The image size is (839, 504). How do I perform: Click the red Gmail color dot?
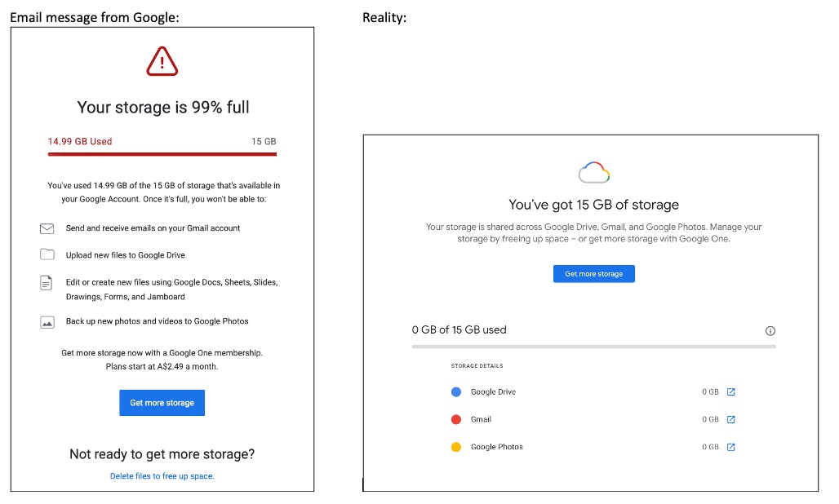[456, 420]
